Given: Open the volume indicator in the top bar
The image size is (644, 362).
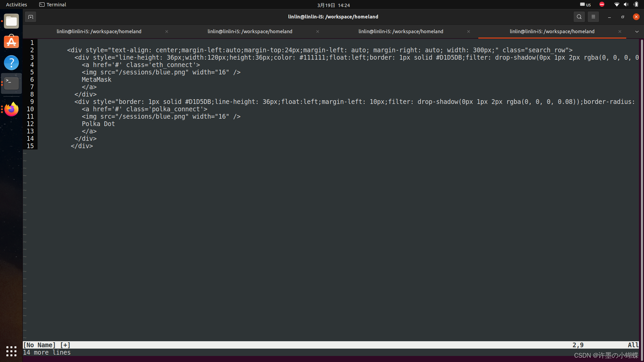Looking at the screenshot, I should (x=626, y=5).
